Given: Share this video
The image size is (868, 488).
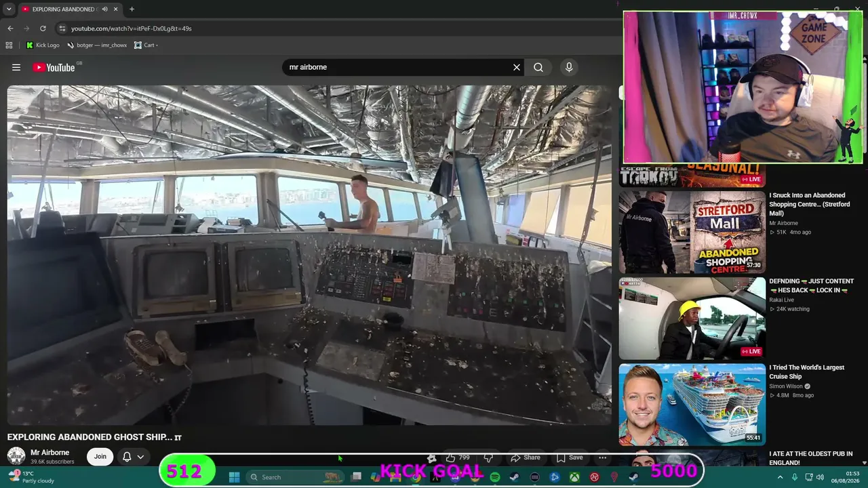Looking at the screenshot, I should (x=526, y=457).
